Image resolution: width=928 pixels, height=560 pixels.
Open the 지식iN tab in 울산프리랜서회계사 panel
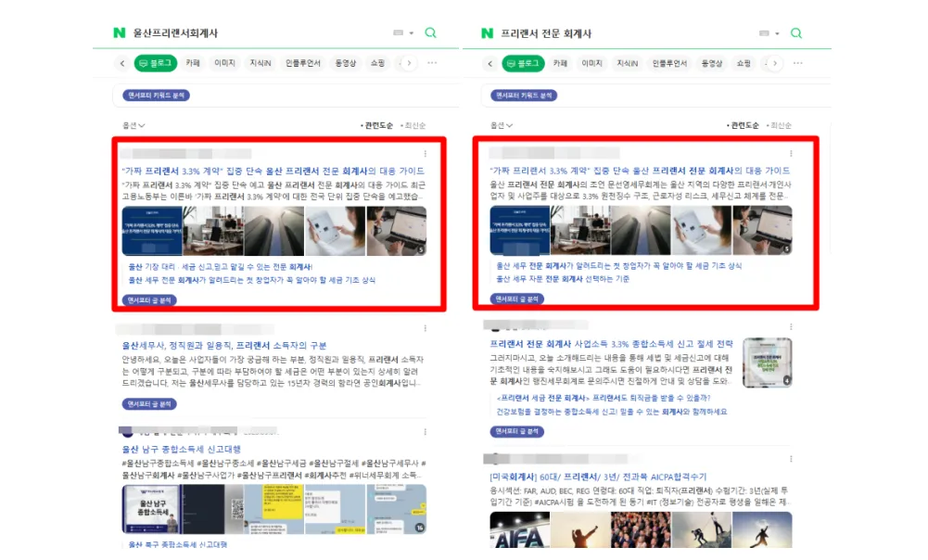261,63
